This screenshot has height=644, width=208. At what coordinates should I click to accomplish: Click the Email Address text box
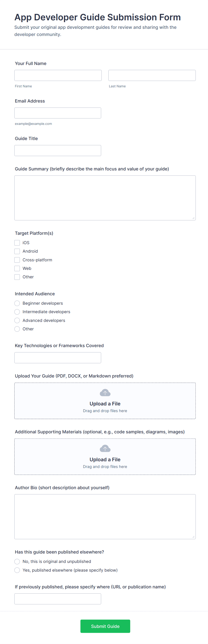point(57,113)
